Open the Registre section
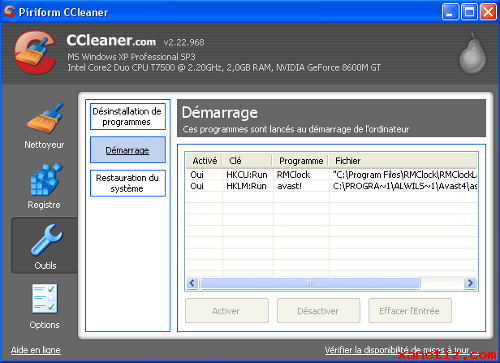The height and width of the screenshot is (363, 500). 44,186
